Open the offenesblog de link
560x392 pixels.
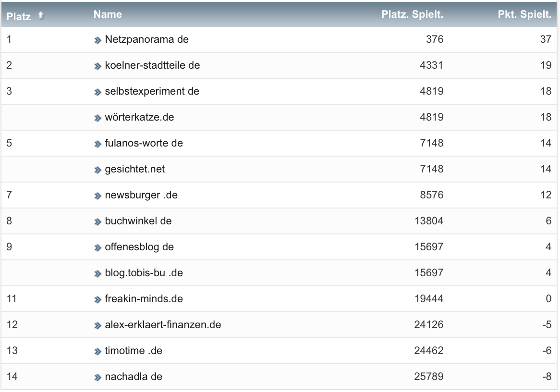(x=139, y=247)
